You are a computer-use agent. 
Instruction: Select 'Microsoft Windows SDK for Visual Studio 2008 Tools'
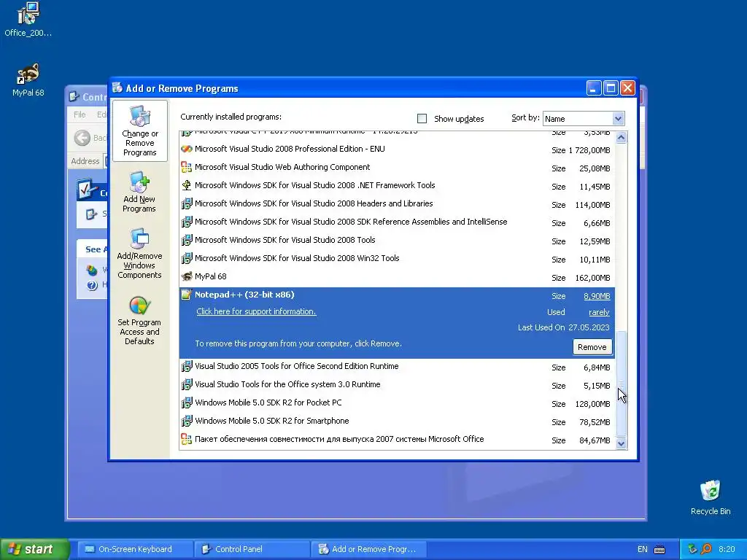click(x=398, y=241)
